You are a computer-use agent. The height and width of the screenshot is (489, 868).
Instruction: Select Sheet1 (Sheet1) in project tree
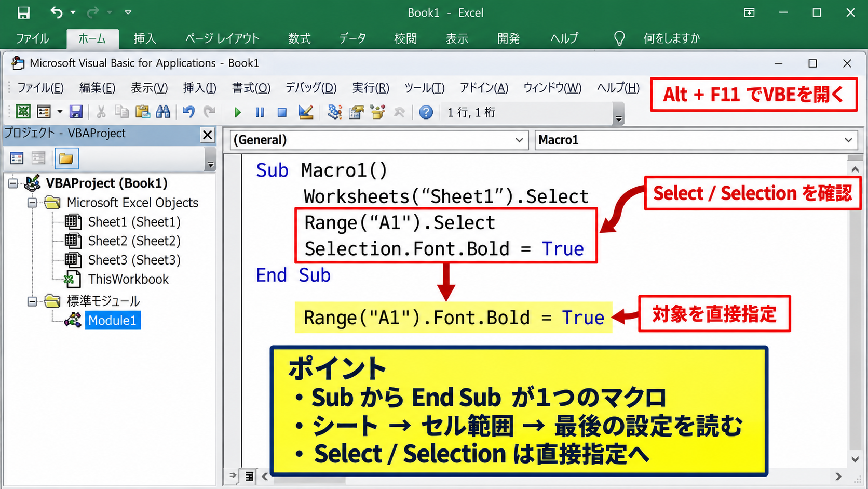(134, 222)
